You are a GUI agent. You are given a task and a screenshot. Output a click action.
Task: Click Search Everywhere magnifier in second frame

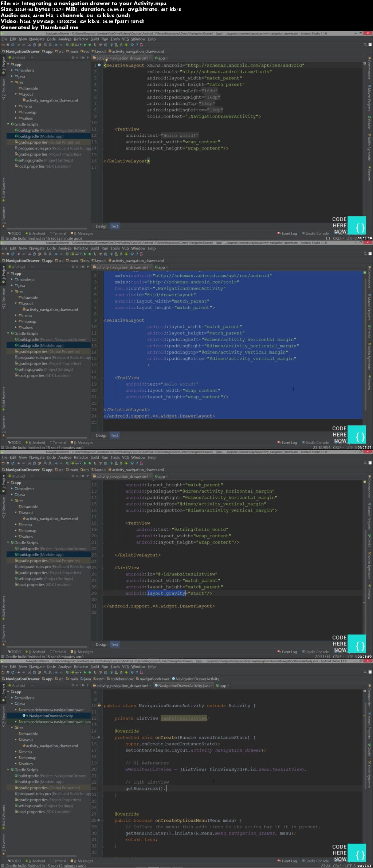[x=365, y=254]
